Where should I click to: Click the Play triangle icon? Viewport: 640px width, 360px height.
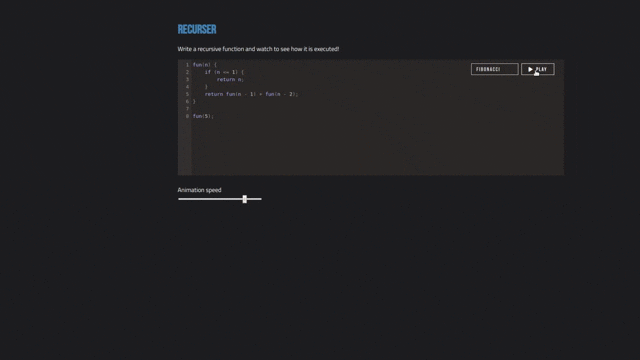[x=530, y=69]
